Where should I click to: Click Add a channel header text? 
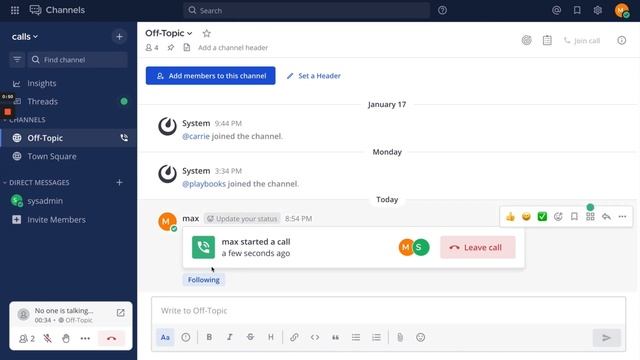[x=233, y=48]
